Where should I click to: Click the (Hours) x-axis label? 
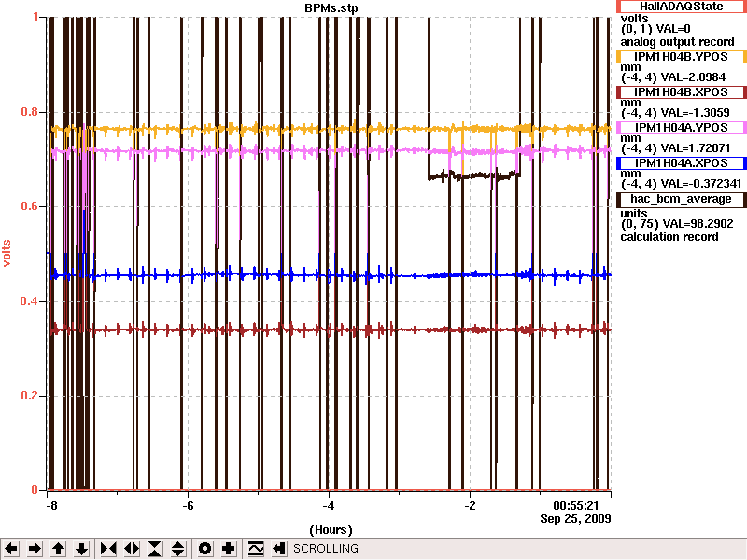tap(331, 530)
